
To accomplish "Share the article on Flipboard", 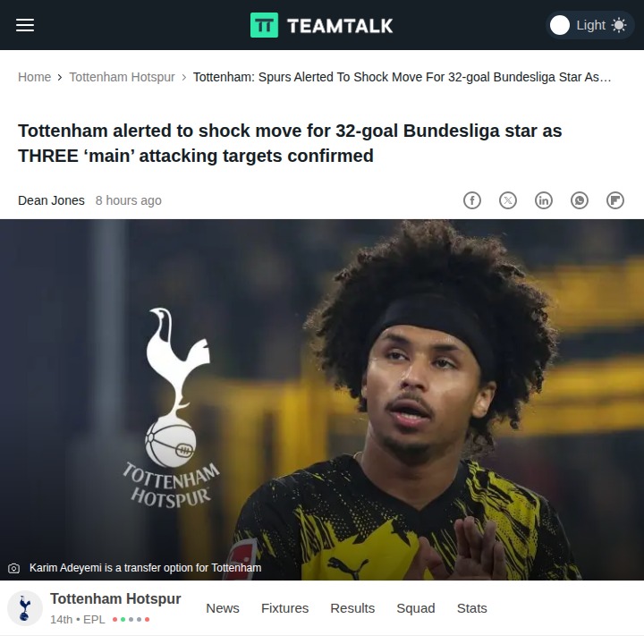I will click(614, 200).
